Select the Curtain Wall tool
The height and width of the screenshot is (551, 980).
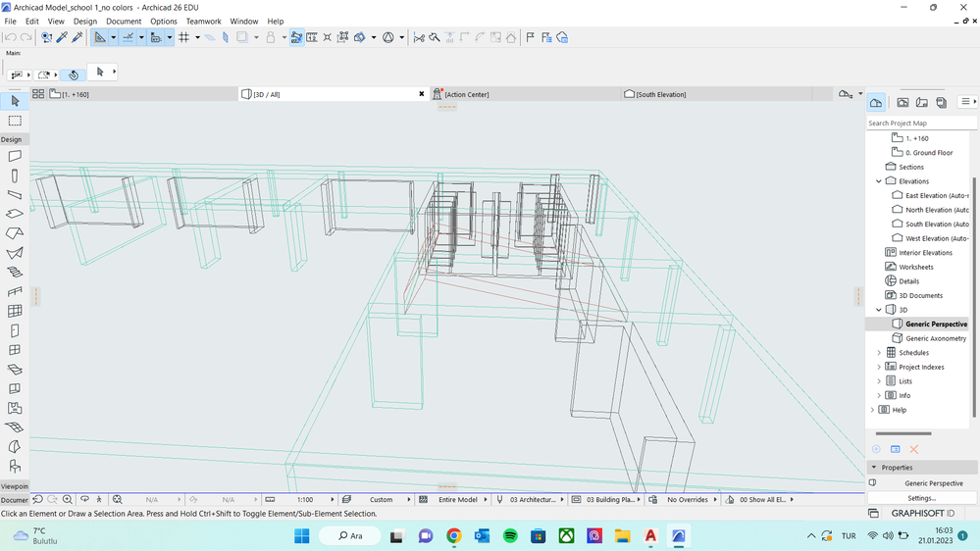click(x=15, y=311)
